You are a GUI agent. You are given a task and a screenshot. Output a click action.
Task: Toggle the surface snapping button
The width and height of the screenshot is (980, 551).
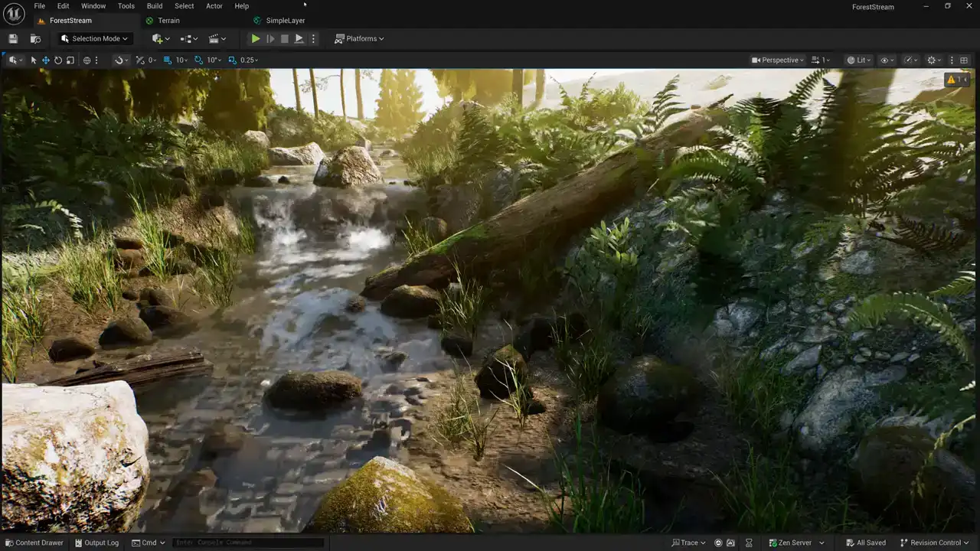tap(119, 60)
